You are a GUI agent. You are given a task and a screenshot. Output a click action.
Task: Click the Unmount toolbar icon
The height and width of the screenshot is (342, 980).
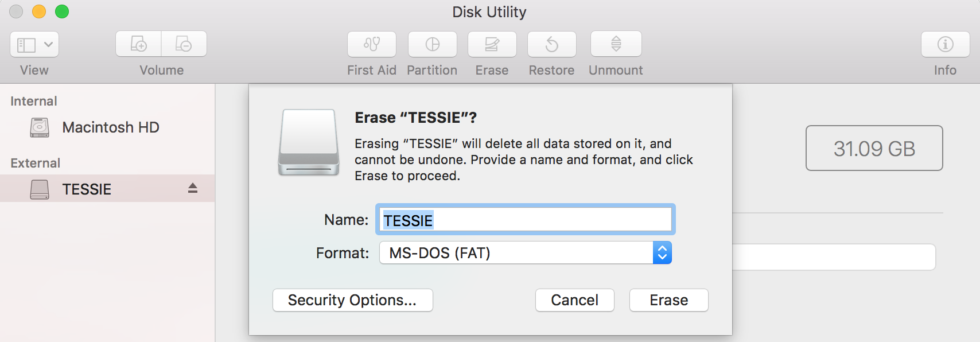coord(616,44)
